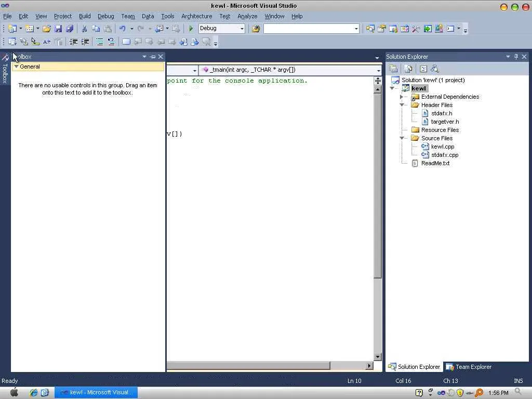Select ReadMe.txt in Solution Explorer

(435, 163)
